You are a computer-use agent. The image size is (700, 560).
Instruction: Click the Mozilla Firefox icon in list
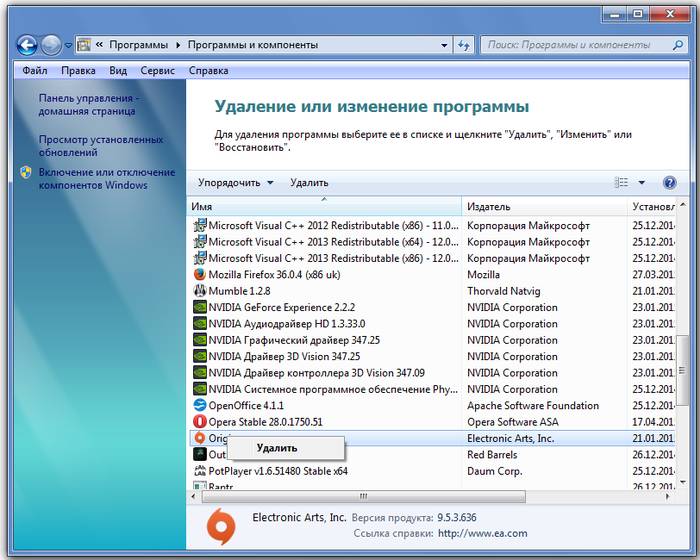pyautogui.click(x=200, y=274)
